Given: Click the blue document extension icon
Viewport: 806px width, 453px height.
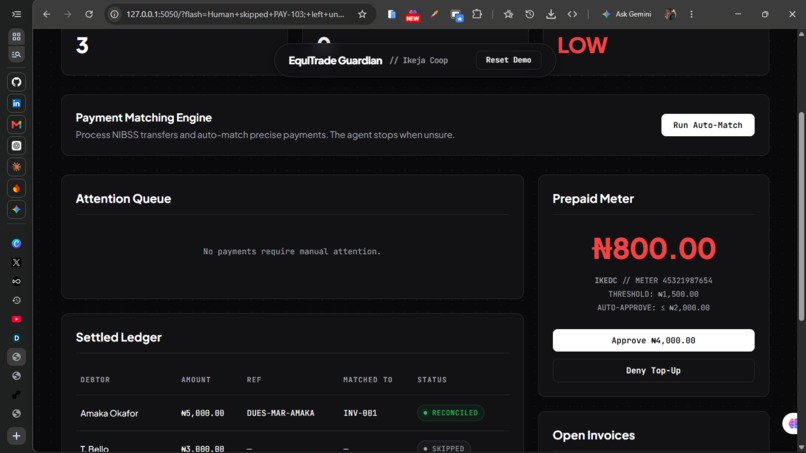Looking at the screenshot, I should coord(392,14).
